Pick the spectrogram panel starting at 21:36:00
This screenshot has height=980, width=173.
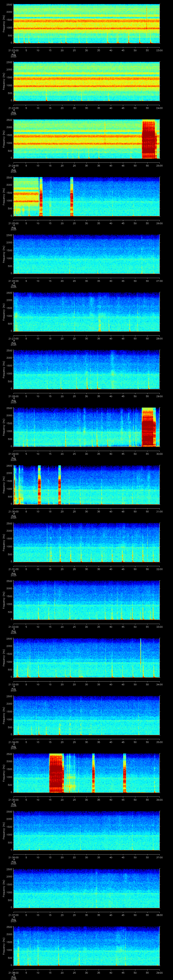click(86, 831)
